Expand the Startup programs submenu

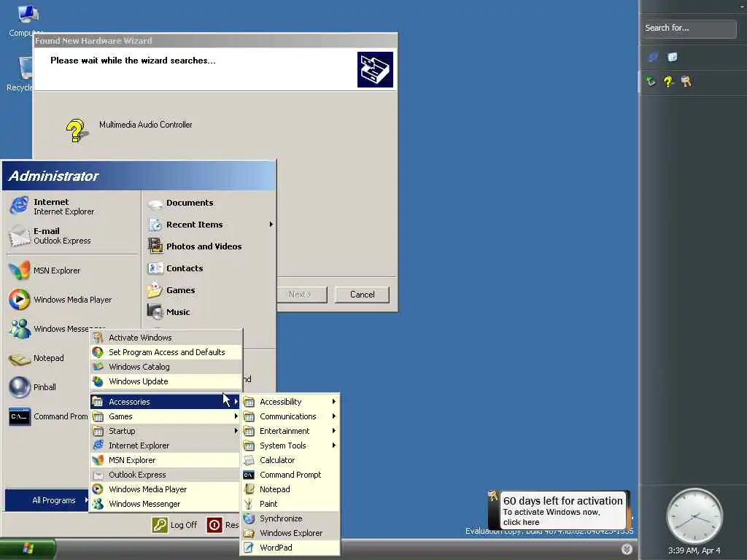[165, 431]
